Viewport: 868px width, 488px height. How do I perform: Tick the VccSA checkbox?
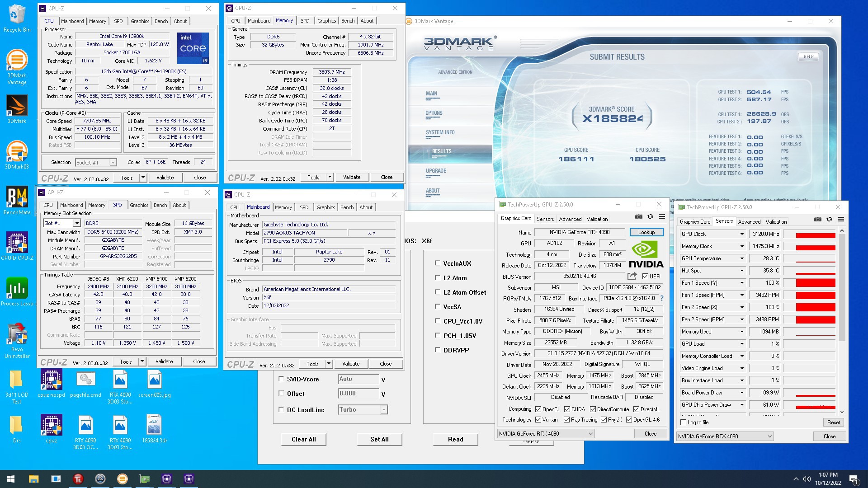(x=437, y=306)
